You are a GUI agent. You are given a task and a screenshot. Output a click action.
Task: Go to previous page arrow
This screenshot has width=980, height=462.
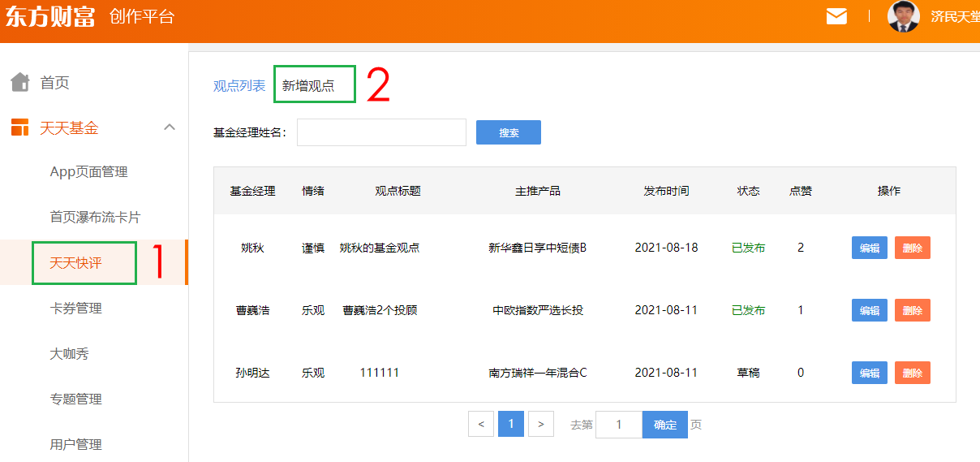click(x=481, y=424)
